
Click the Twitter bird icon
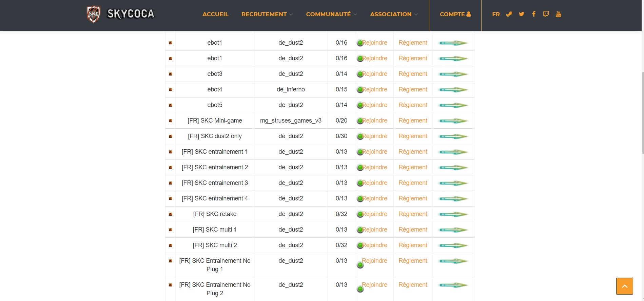[522, 14]
